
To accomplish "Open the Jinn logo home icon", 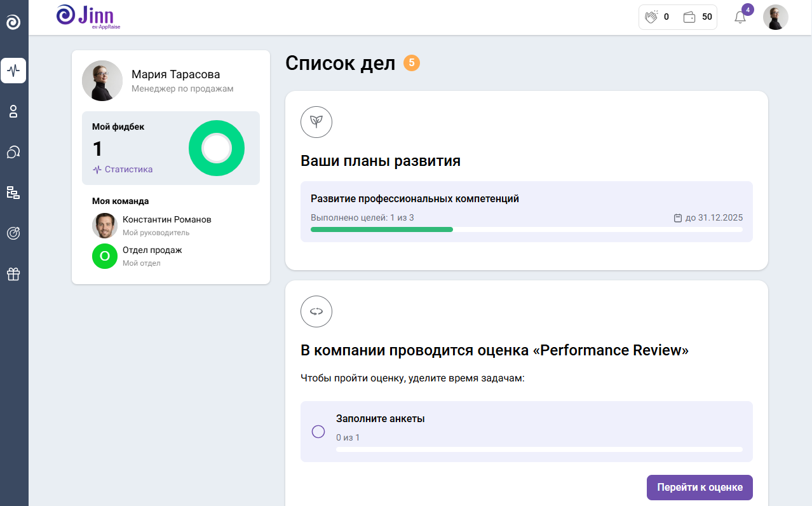I will pos(13,21).
